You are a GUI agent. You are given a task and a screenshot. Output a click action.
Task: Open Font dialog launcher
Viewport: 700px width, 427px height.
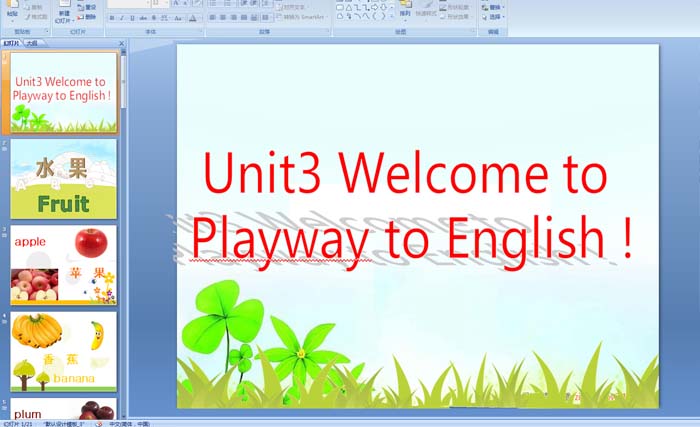201,31
